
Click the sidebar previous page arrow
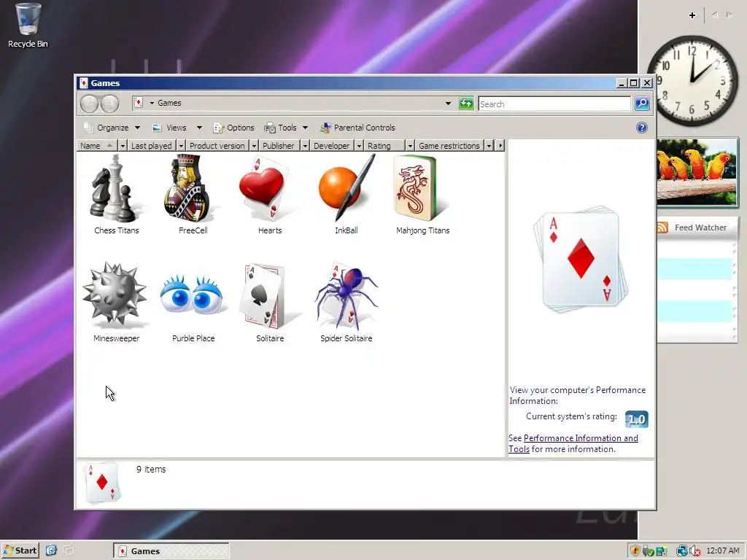coord(715,15)
